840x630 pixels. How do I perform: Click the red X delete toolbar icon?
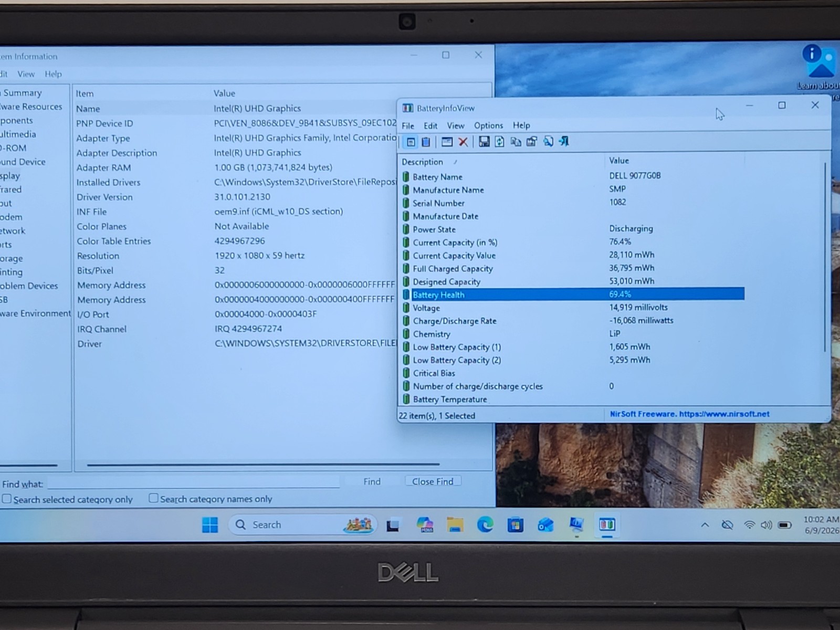463,142
